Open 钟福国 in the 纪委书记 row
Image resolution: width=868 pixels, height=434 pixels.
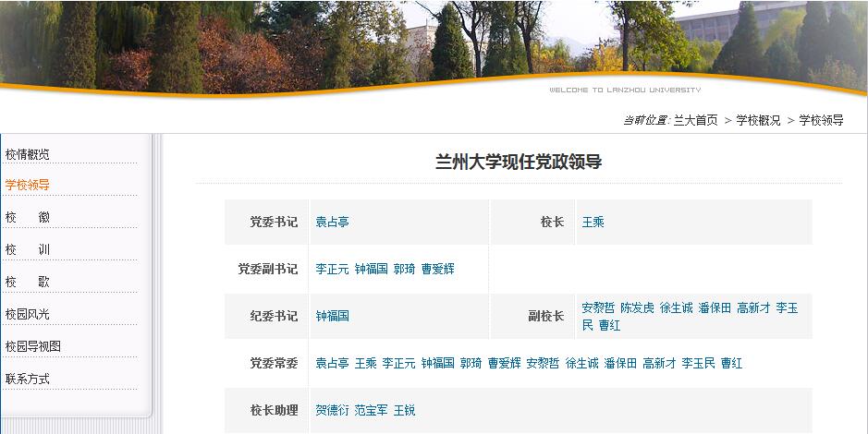tap(332, 316)
